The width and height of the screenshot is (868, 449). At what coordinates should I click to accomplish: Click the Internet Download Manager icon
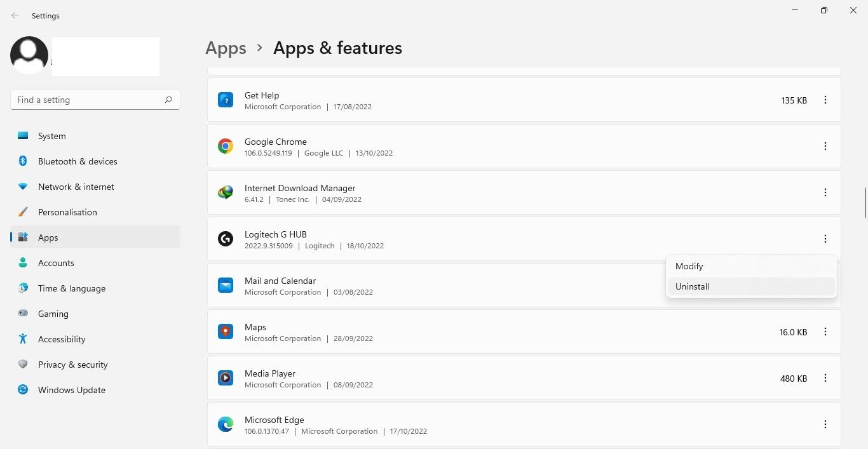tap(226, 192)
